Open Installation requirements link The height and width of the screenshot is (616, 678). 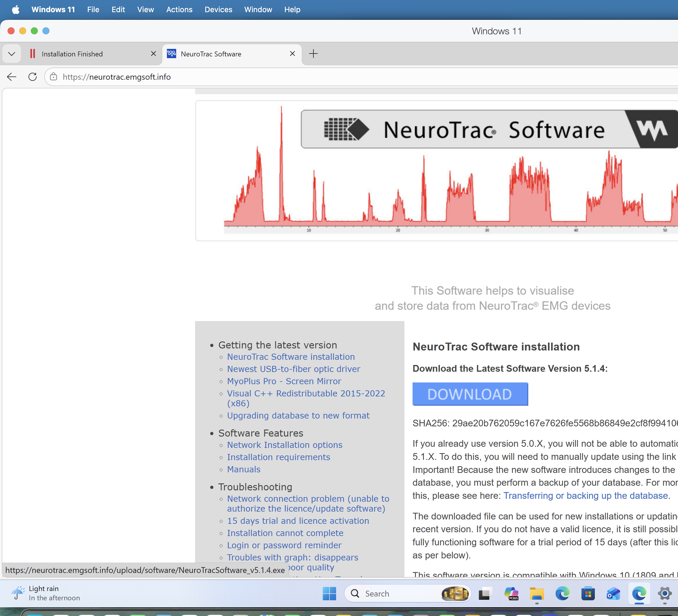pos(279,457)
